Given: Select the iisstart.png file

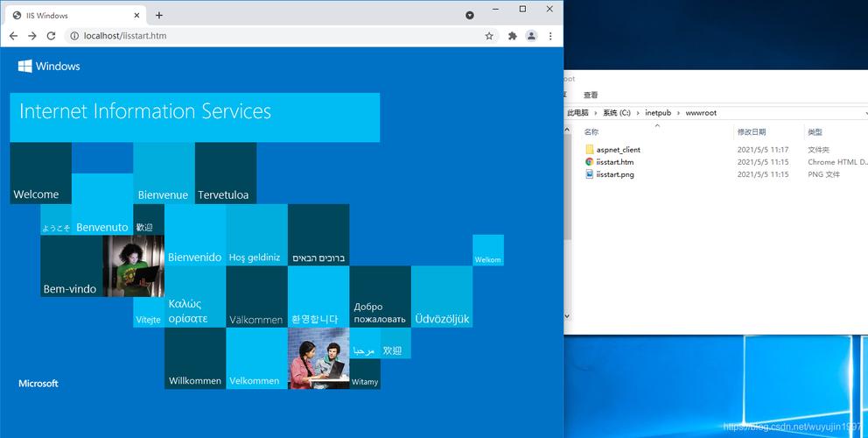Looking at the screenshot, I should [x=614, y=174].
